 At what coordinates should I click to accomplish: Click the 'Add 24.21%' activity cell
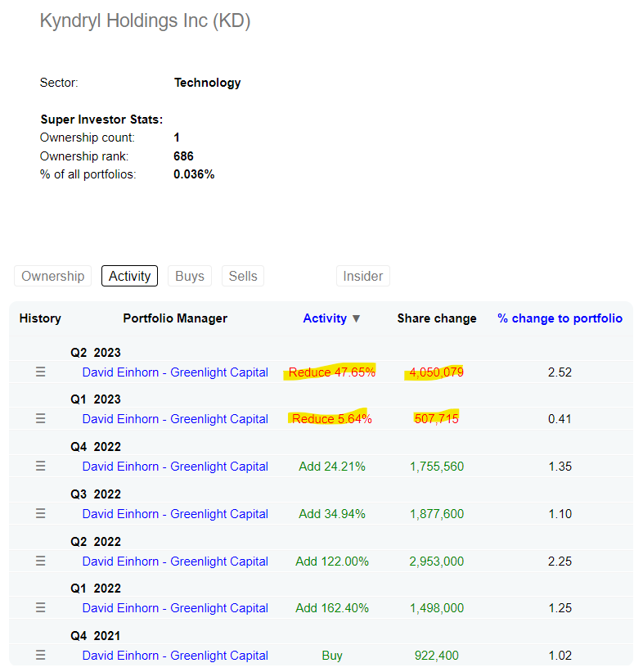[x=332, y=467]
